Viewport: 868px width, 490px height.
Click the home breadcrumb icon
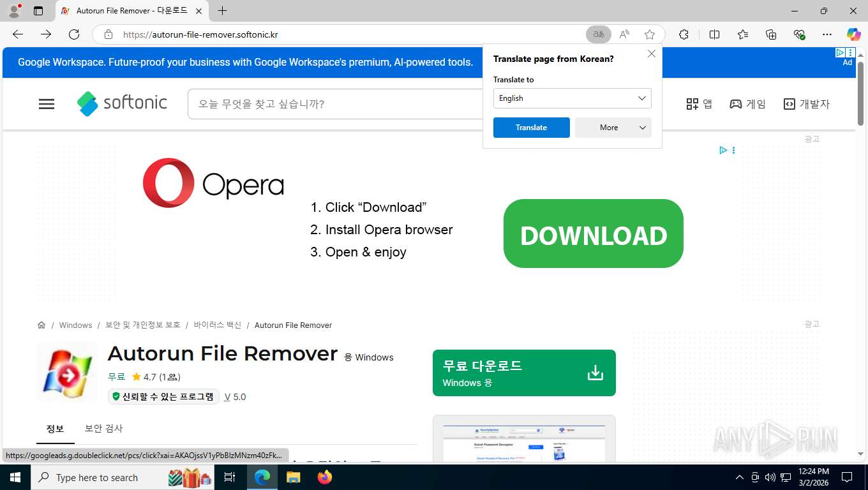(x=41, y=325)
